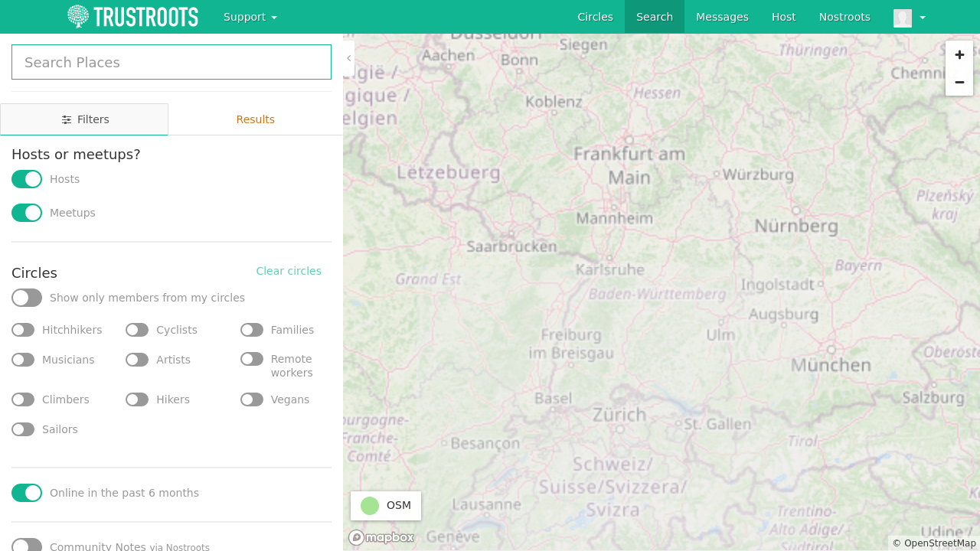
Task: Click the Mannheim label on the map
Action: point(615,218)
